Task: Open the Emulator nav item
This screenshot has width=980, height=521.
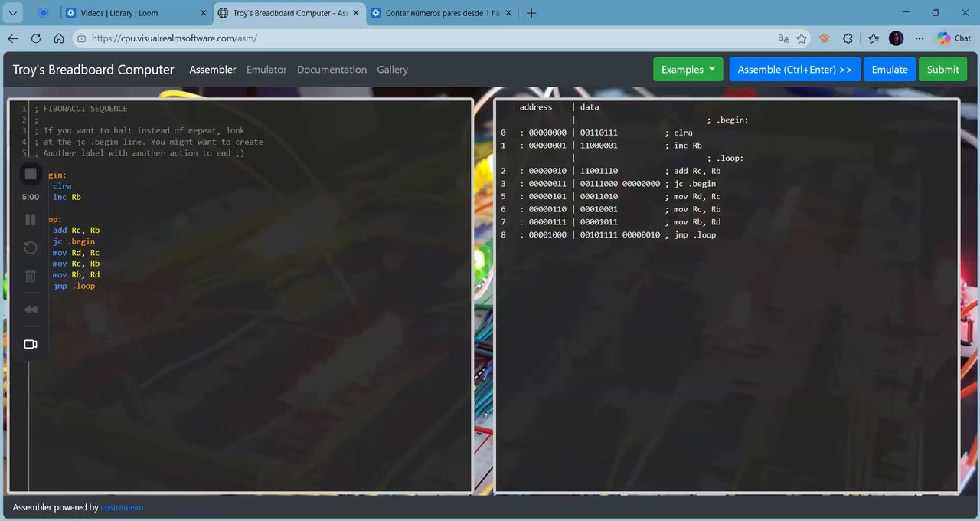Action: [x=266, y=70]
